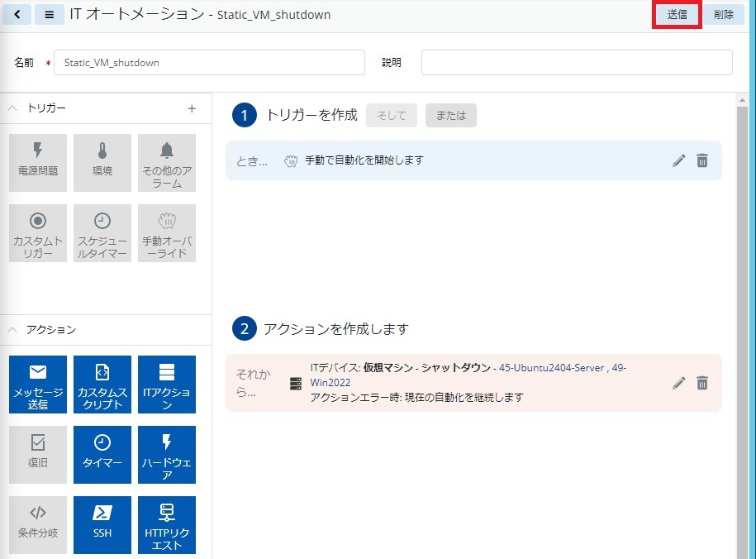The height and width of the screenshot is (559, 756).
Task: Add the タイマー action
Action: click(102, 455)
